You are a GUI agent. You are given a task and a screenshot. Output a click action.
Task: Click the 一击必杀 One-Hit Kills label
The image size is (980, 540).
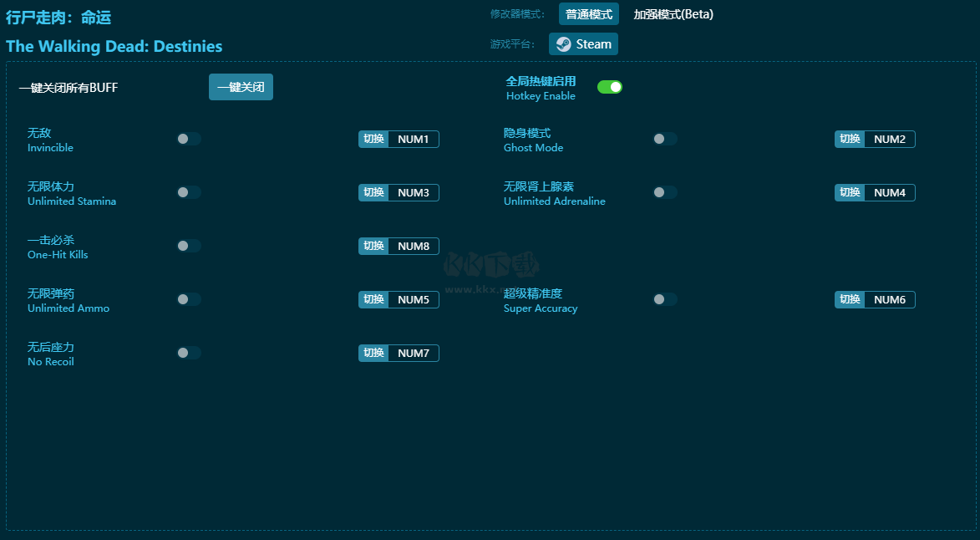[58, 247]
